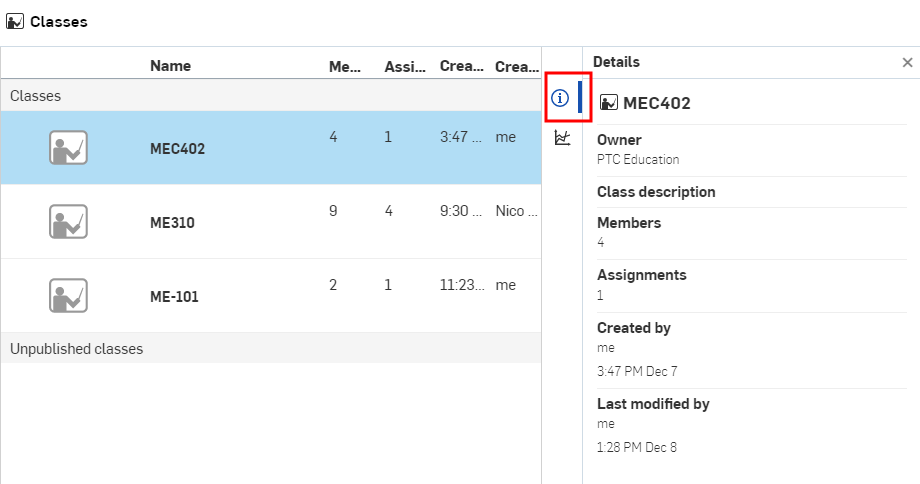The height and width of the screenshot is (484, 920).
Task: Expand the Unpublished classes section
Action: click(x=270, y=348)
